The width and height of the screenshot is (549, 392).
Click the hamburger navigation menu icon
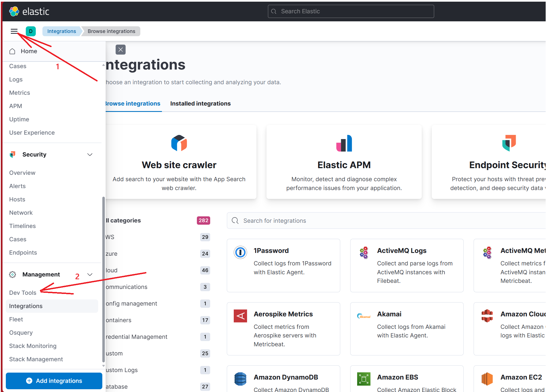pyautogui.click(x=14, y=31)
